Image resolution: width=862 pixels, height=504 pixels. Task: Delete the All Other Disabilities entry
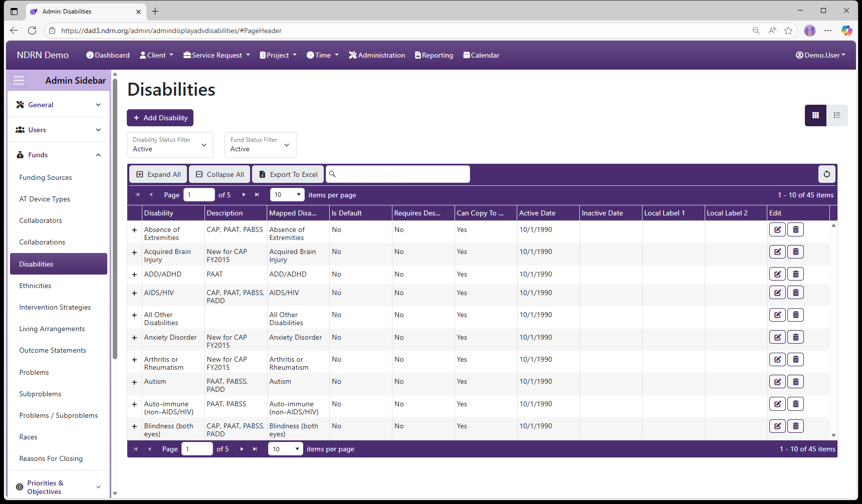[x=795, y=315]
